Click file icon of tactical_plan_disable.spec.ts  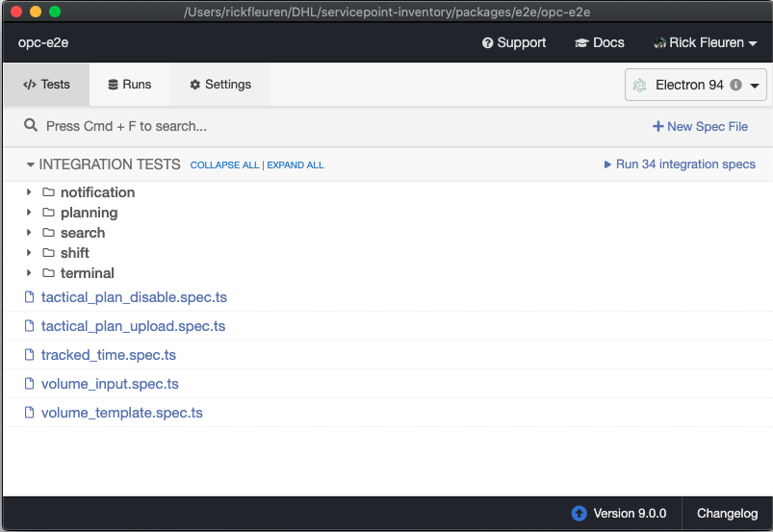pyautogui.click(x=30, y=297)
